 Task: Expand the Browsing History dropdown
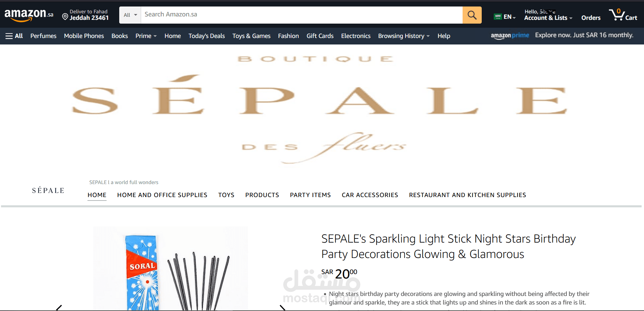[404, 36]
